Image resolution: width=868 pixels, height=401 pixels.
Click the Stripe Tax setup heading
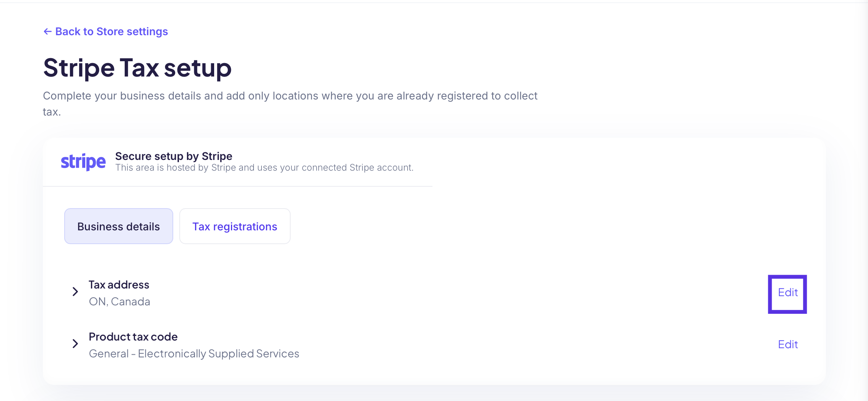137,68
